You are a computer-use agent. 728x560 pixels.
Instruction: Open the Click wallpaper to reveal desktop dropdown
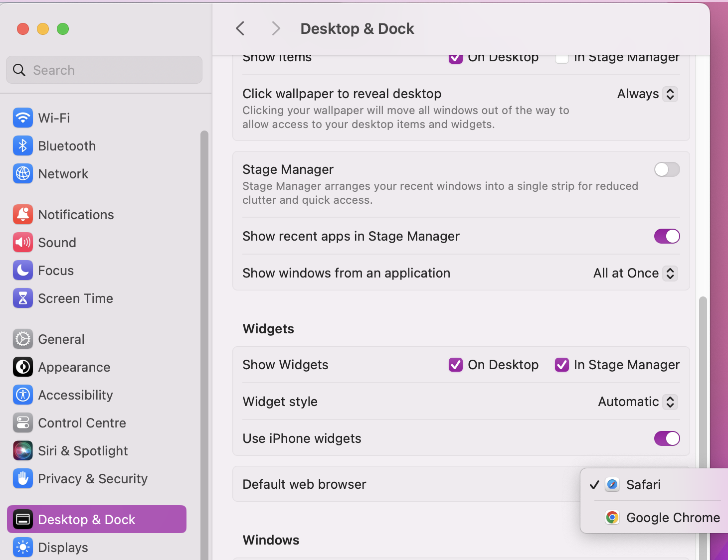tap(647, 94)
